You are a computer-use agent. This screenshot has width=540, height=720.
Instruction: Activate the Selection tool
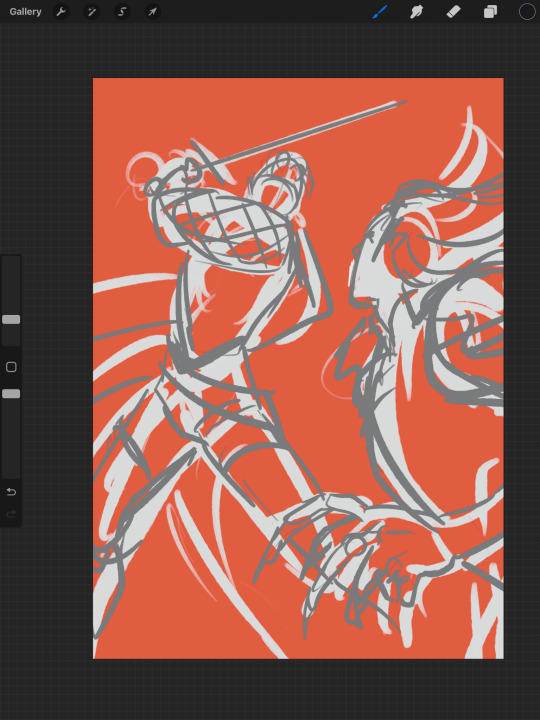(122, 11)
